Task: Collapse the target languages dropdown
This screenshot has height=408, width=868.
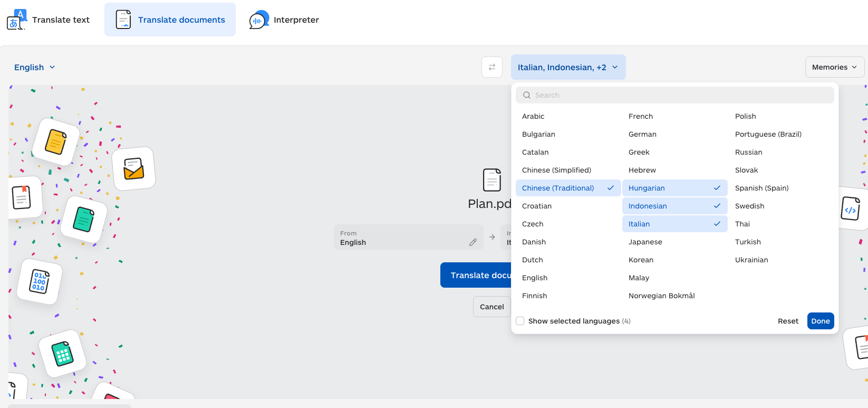Action: point(567,68)
